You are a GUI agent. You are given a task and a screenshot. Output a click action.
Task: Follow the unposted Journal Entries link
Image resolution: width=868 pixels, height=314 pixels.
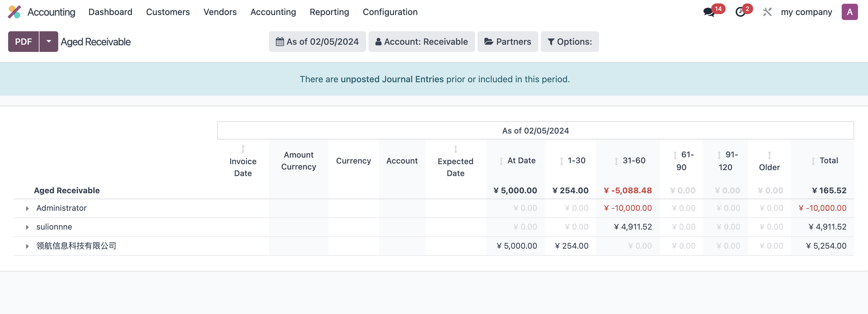pyautogui.click(x=392, y=79)
